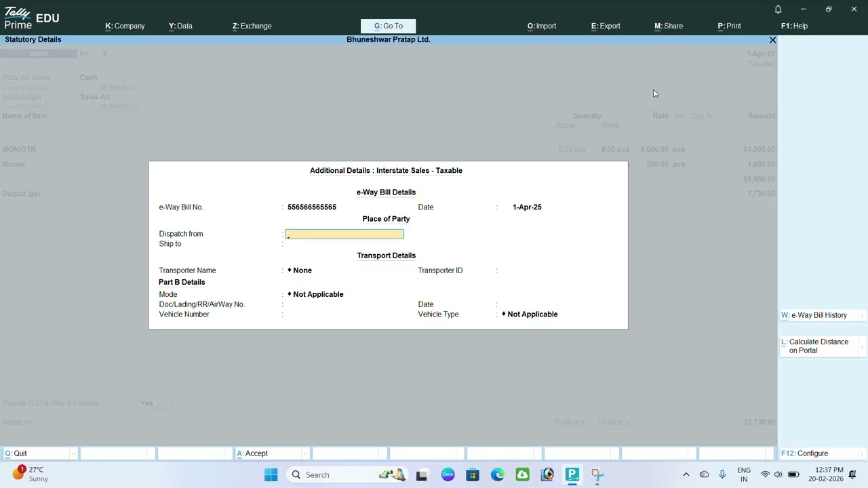Click the Tally Prime EDU logo
This screenshot has width=868, height=488.
(31, 18)
